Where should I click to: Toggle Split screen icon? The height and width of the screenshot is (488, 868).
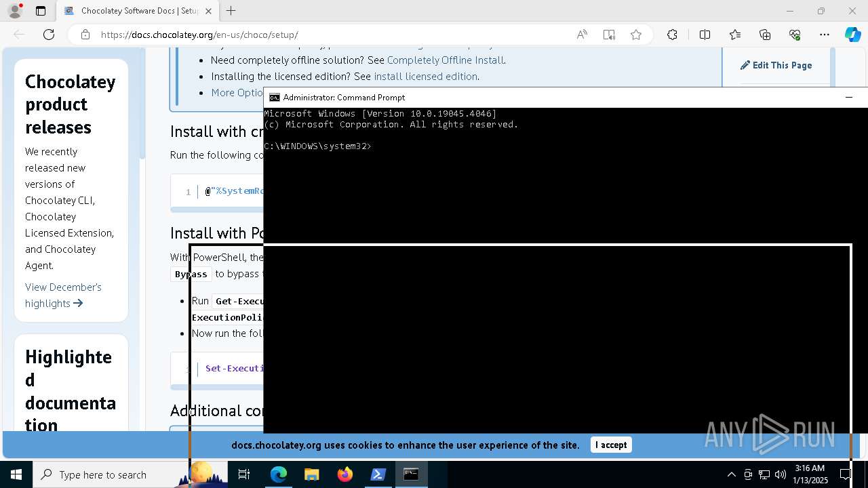[x=705, y=35]
